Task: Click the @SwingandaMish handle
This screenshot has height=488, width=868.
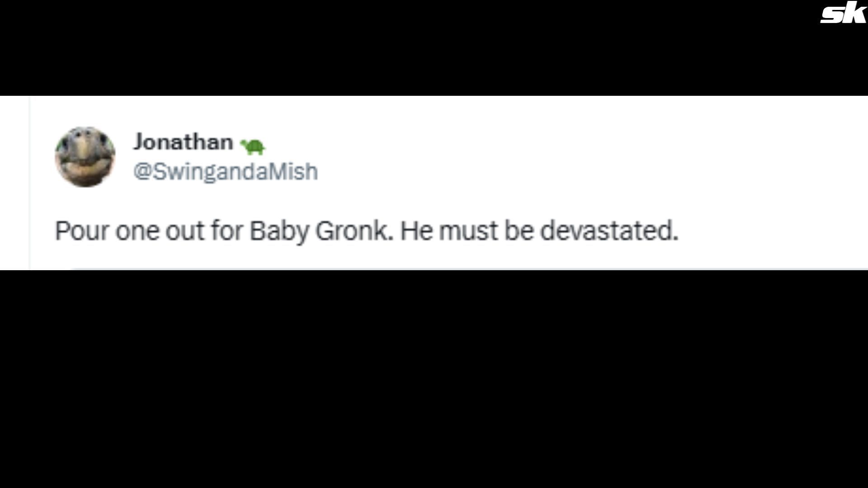Action: click(226, 172)
